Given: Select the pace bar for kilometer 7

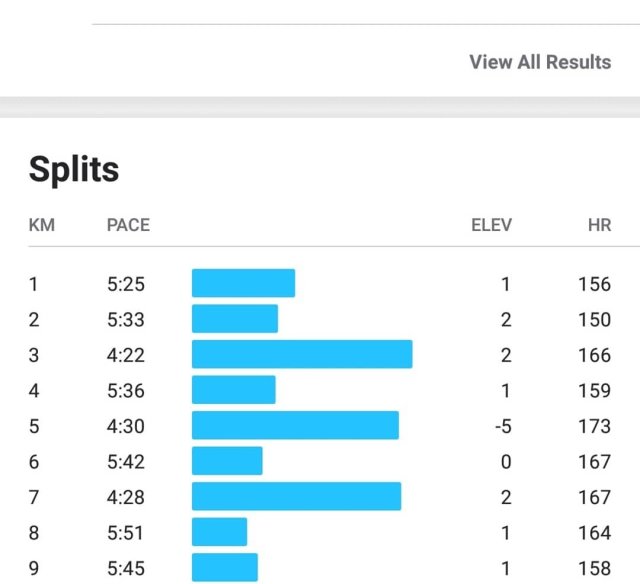Looking at the screenshot, I should (296, 497).
